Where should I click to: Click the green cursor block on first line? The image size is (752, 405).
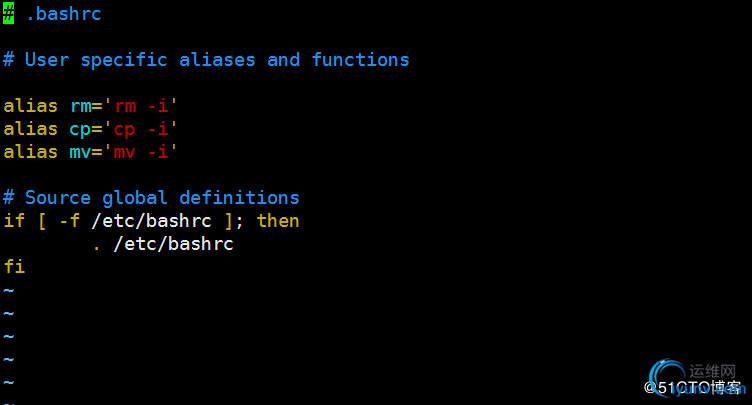[x=8, y=14]
